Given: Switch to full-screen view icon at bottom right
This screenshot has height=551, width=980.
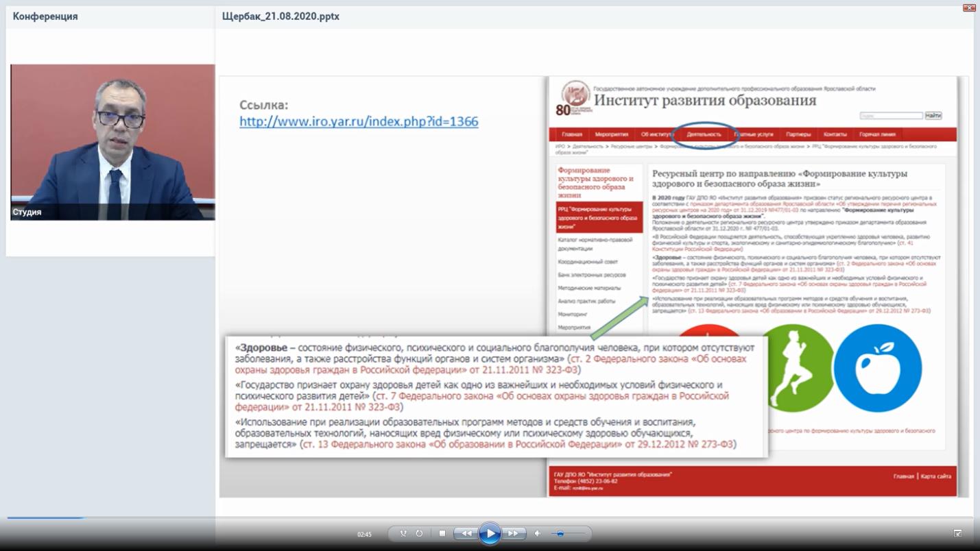Looking at the screenshot, I should click(957, 533).
